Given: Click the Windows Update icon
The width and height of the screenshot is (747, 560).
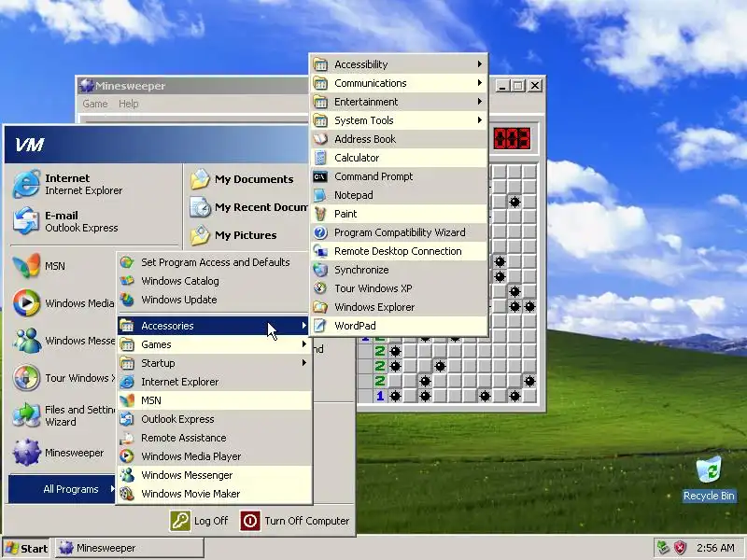Looking at the screenshot, I should tap(127, 300).
